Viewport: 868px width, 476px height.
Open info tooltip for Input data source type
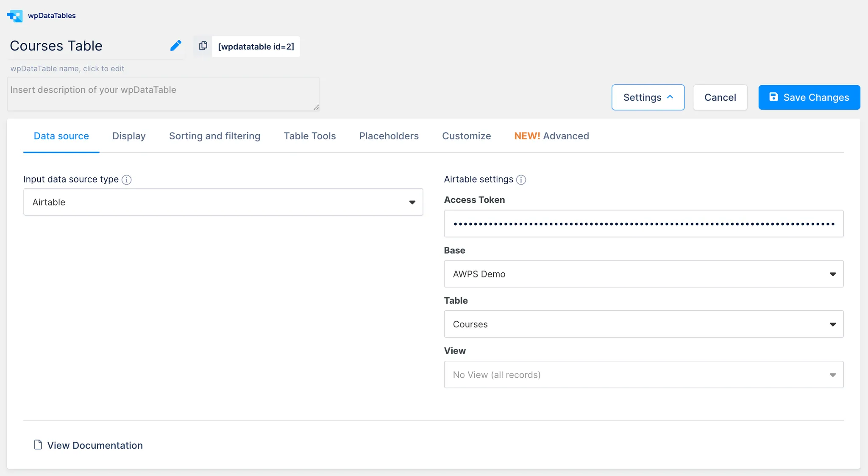pos(126,180)
